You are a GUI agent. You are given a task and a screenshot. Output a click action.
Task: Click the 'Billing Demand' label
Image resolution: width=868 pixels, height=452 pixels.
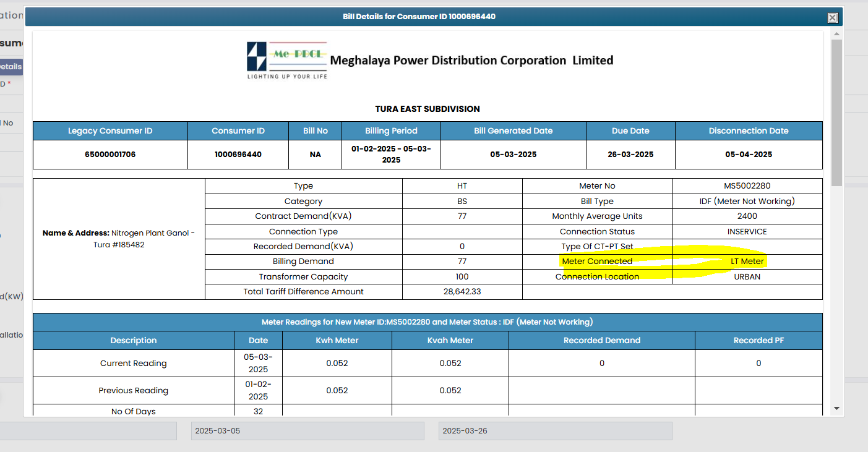tap(303, 262)
